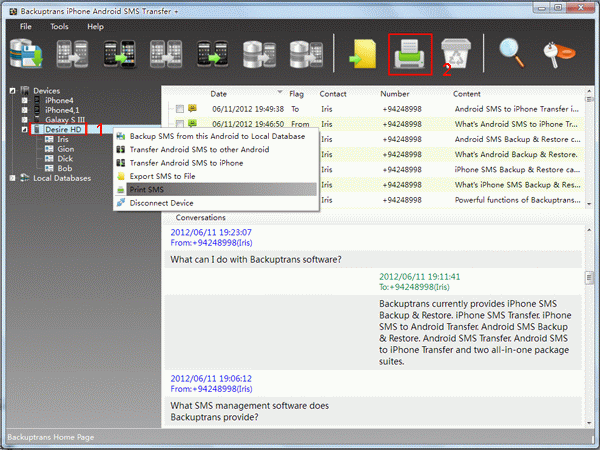Click the Flag column header
This screenshot has width=600, height=450.
[x=296, y=94]
